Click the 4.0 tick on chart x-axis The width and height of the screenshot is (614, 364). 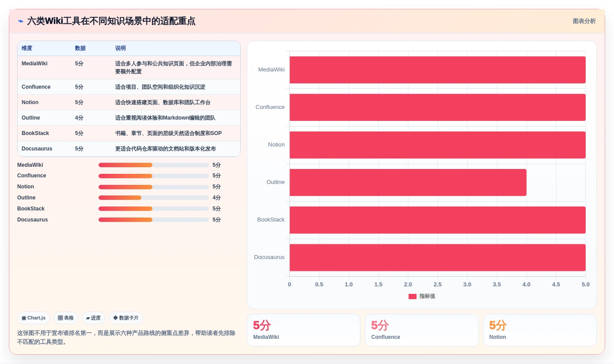coord(527,285)
